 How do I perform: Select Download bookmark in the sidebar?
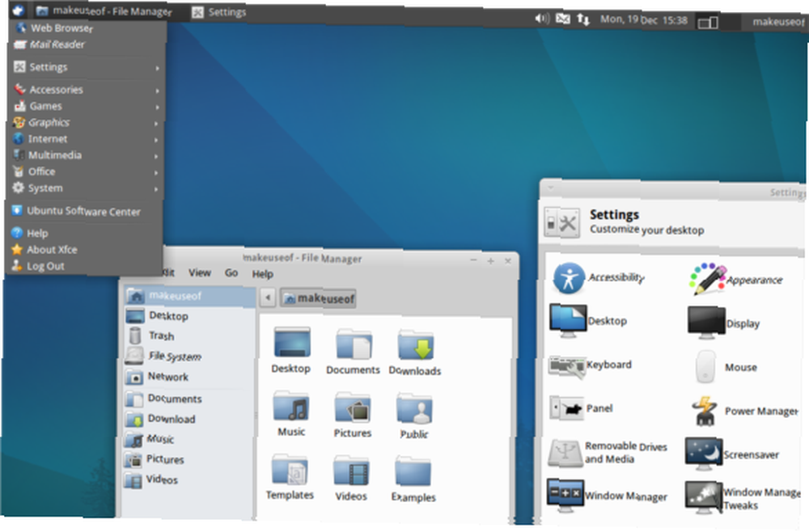click(x=188, y=419)
